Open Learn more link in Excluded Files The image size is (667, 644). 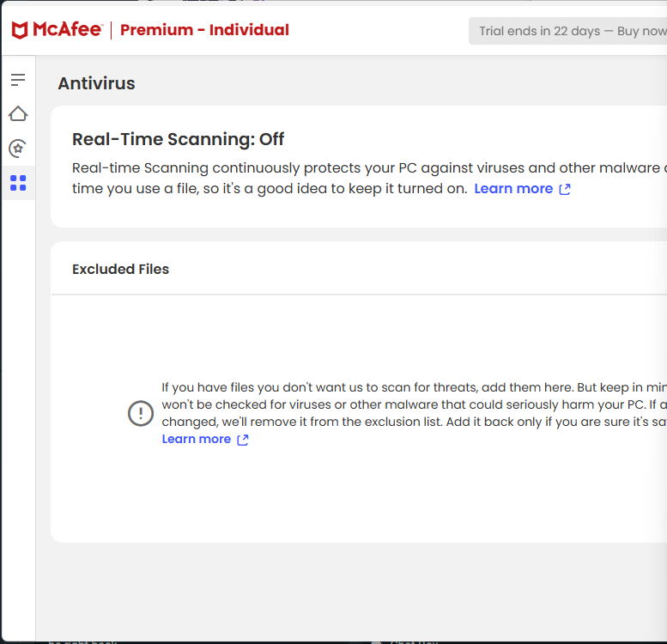(197, 439)
